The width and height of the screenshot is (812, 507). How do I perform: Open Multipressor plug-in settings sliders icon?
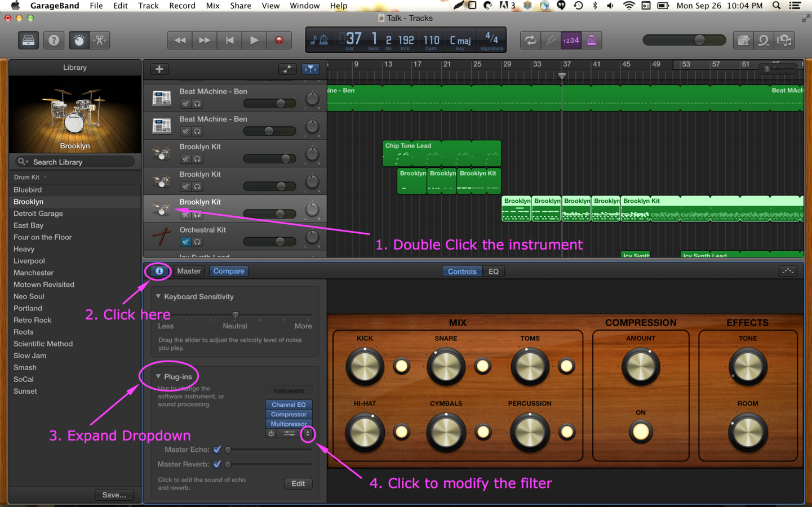pyautogui.click(x=289, y=434)
